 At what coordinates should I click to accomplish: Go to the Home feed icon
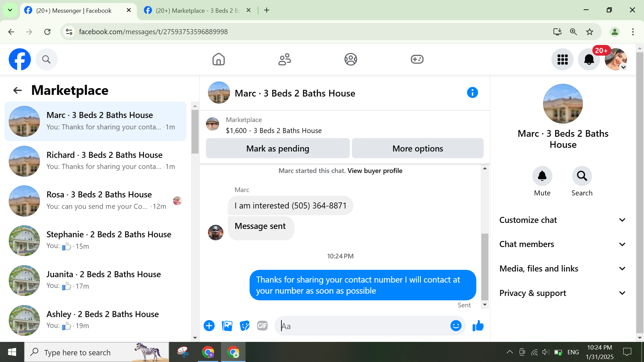click(218, 59)
